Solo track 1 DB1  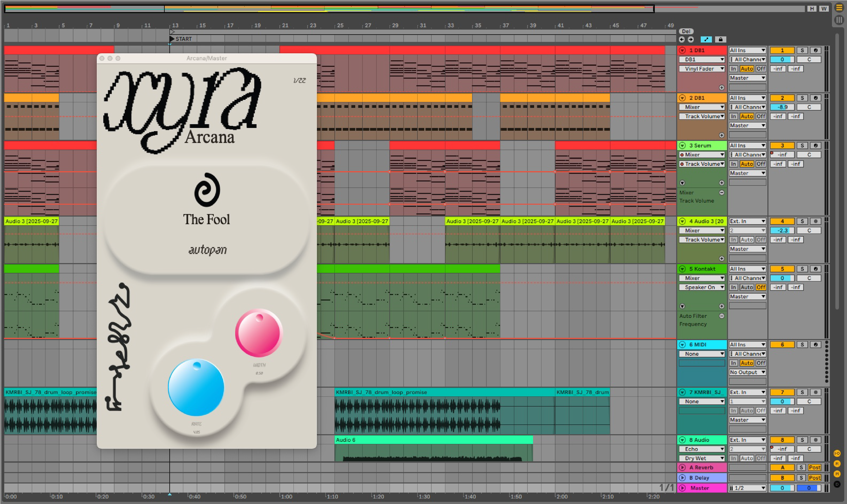(802, 50)
